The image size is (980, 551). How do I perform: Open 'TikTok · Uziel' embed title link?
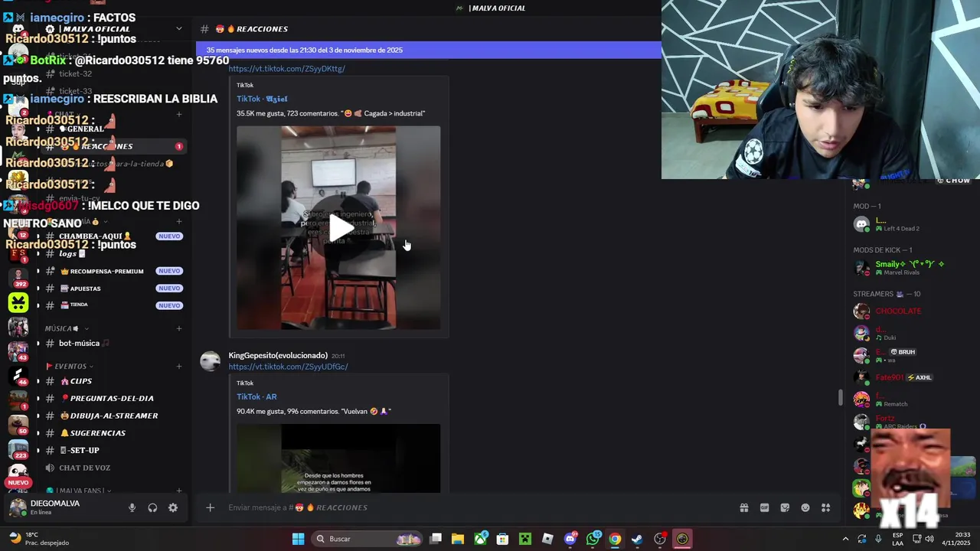[262, 99]
